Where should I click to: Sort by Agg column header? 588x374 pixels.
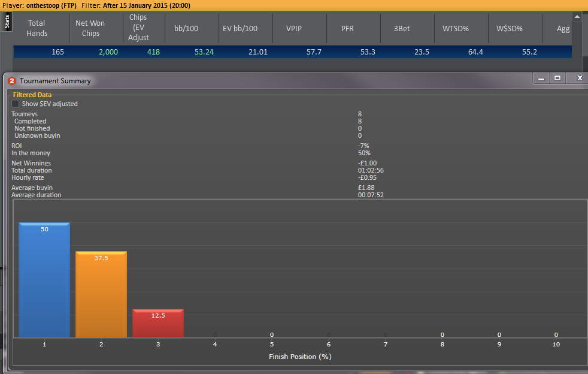[563, 29]
